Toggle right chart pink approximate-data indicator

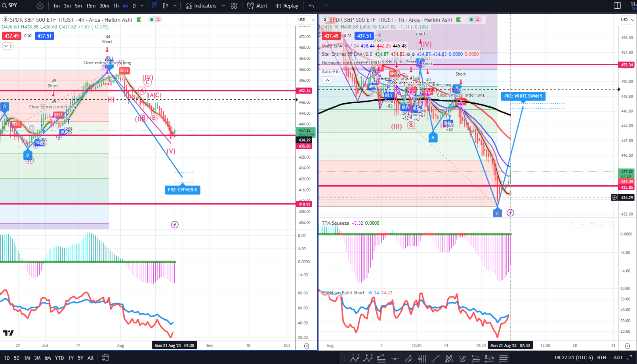pyautogui.click(x=478, y=20)
